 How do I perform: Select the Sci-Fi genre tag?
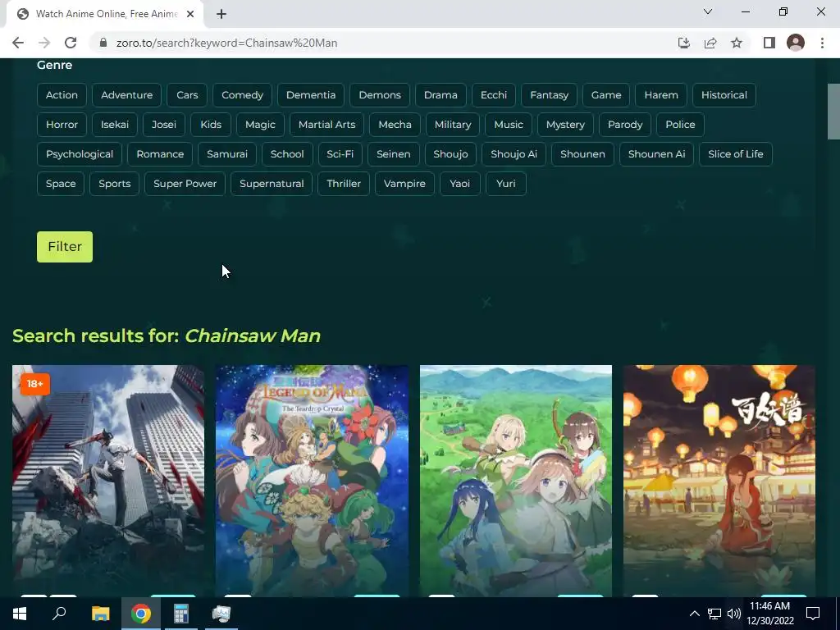point(340,153)
